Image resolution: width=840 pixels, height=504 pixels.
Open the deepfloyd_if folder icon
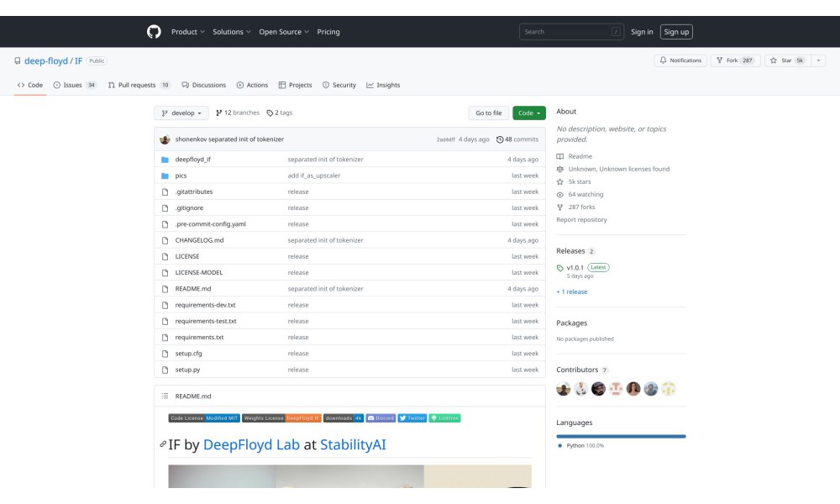[165, 160]
